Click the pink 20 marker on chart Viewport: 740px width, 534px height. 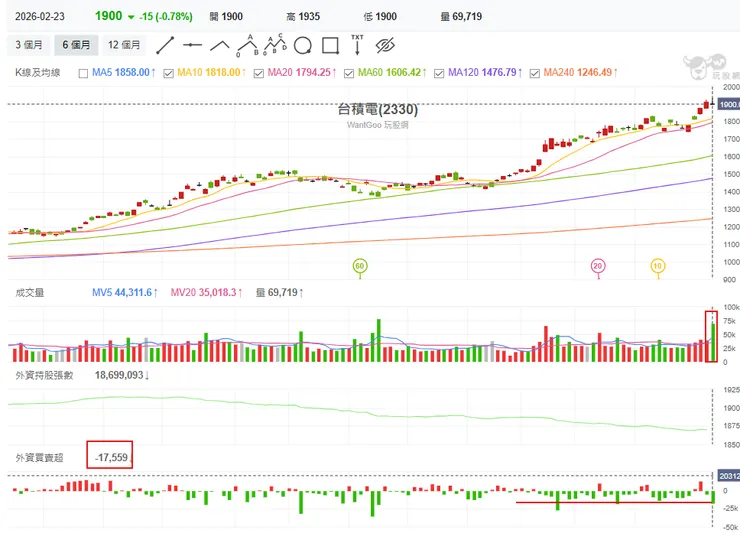(x=598, y=266)
